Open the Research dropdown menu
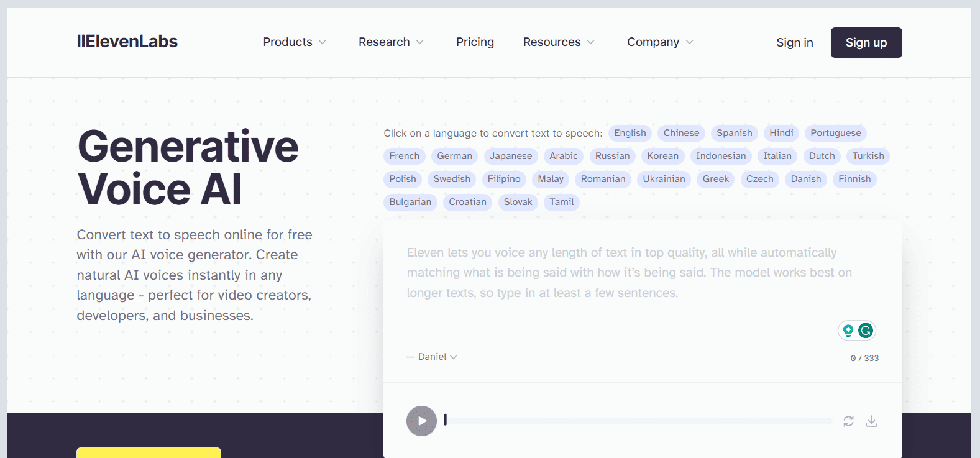Image resolution: width=980 pixels, height=458 pixels. coord(390,42)
